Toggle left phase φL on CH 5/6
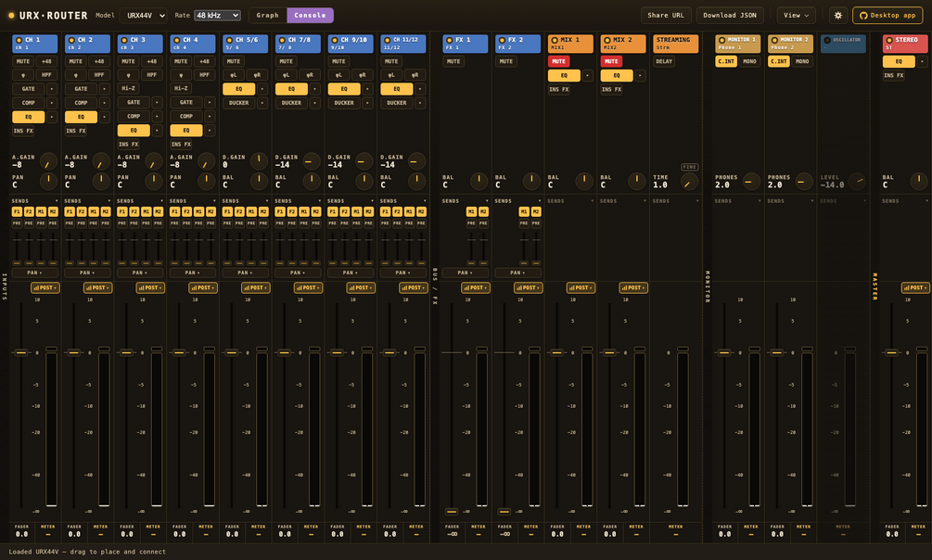The image size is (932, 560). (234, 75)
